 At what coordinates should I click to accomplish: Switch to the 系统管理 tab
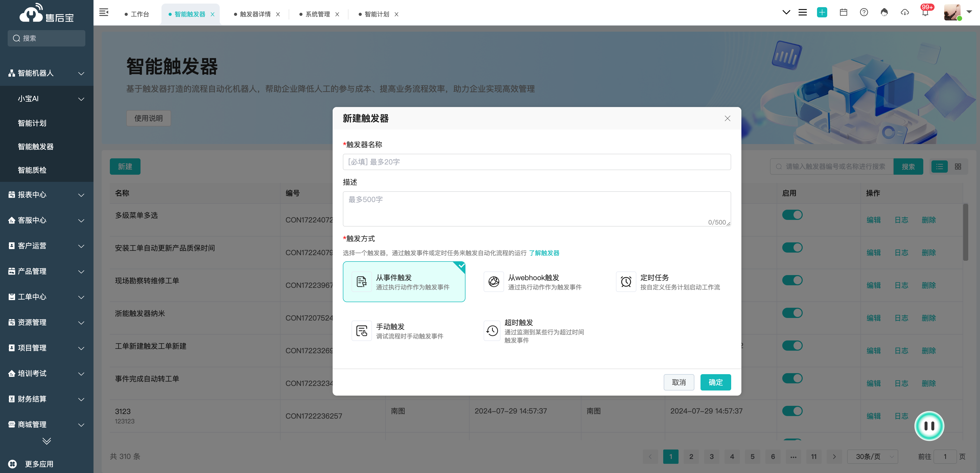coord(314,15)
